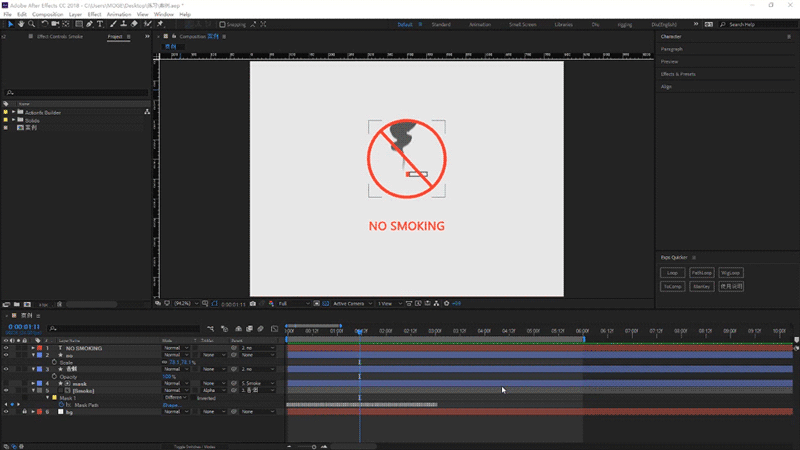Screen dimensions: 800x450
Task: Expand the Solids folder in Project
Action: [x=13, y=120]
